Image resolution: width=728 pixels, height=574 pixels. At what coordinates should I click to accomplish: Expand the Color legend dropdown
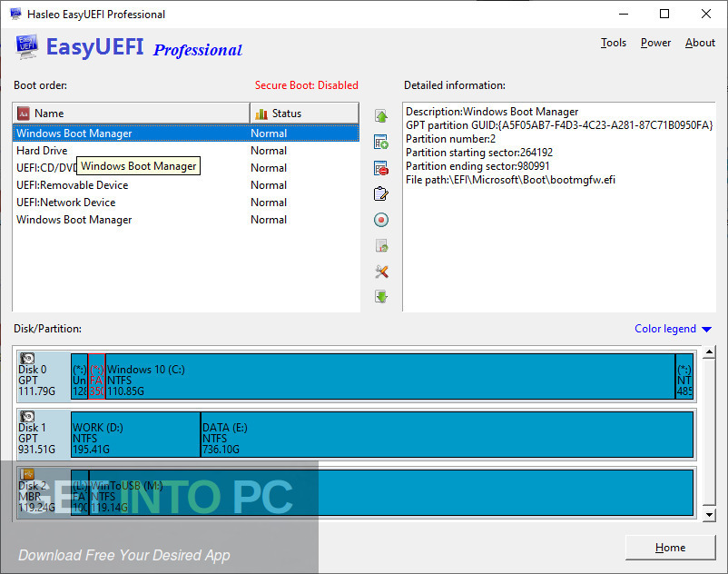(673, 329)
